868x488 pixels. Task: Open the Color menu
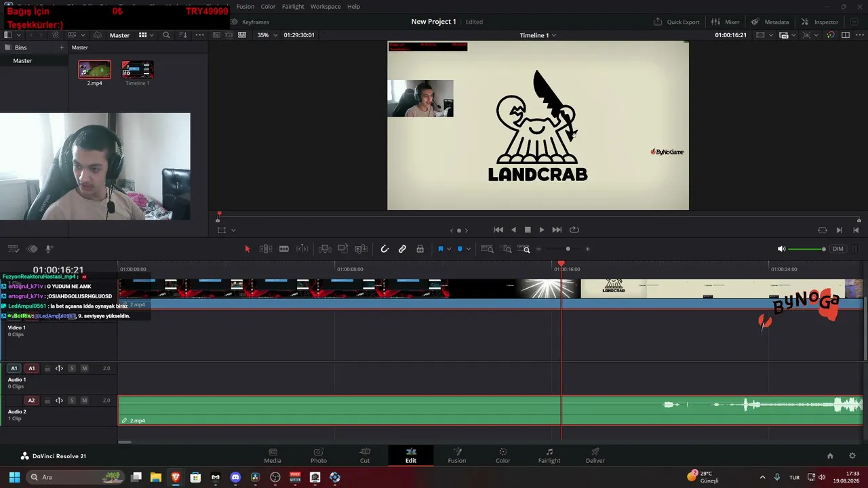point(269,6)
